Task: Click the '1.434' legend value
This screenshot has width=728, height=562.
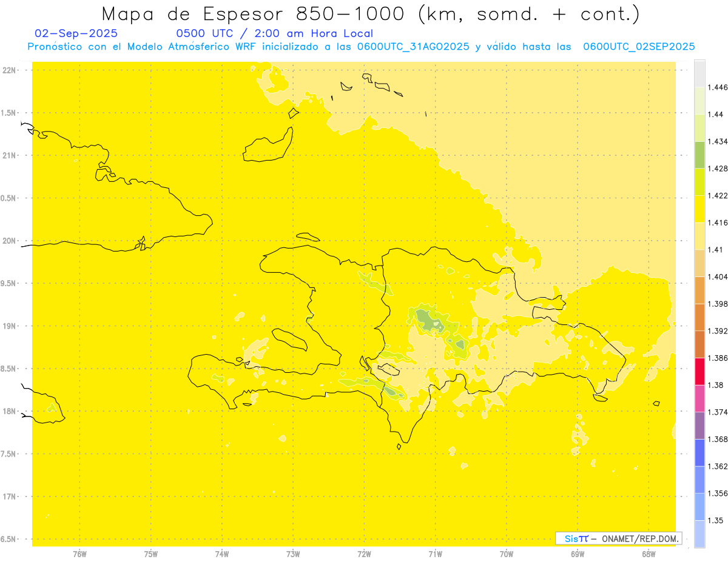Action: click(717, 142)
